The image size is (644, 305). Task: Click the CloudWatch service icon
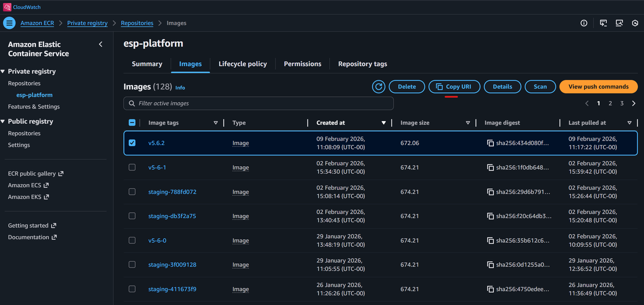coord(7,7)
